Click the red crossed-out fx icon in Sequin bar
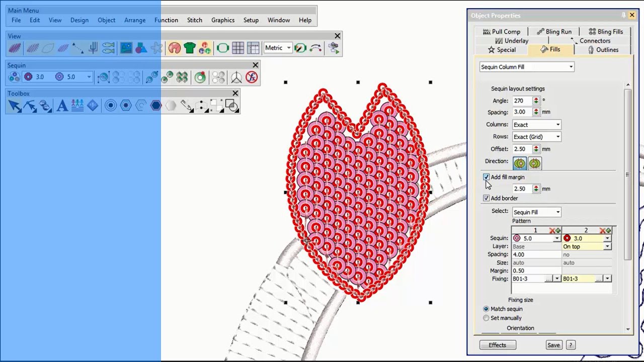Viewport: 644px width, 362px height. 252,77
